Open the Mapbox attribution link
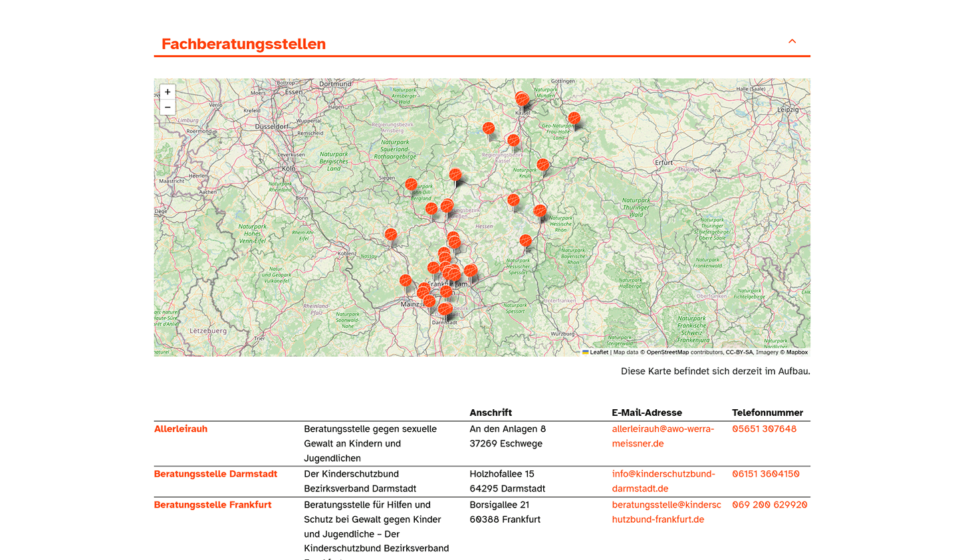Screen dimensions: 964x560 pos(796,353)
